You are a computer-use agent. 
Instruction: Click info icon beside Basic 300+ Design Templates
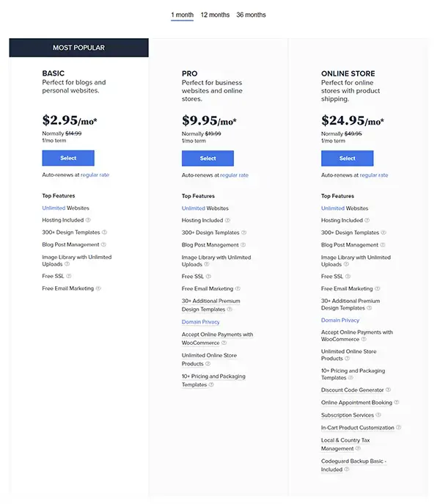[104, 233]
